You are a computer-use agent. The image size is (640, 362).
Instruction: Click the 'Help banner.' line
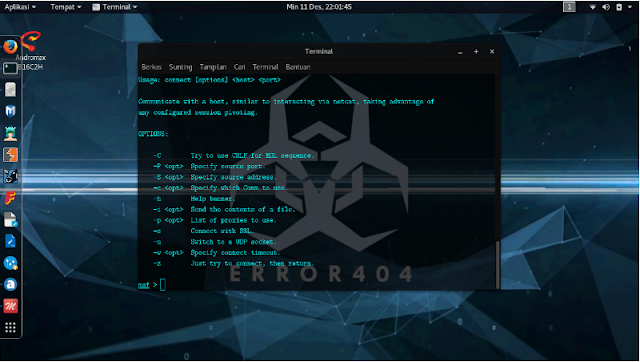212,199
